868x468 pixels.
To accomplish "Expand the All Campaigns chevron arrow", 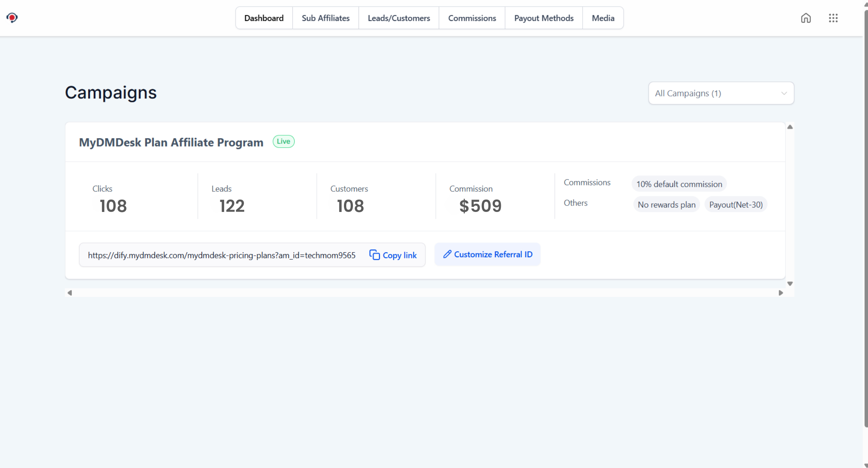I will click(784, 93).
